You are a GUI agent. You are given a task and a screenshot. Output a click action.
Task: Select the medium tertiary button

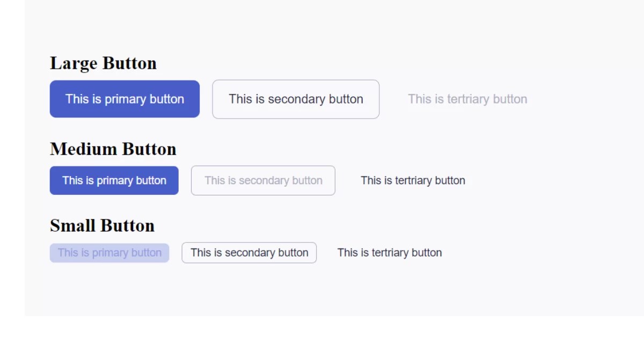(413, 180)
